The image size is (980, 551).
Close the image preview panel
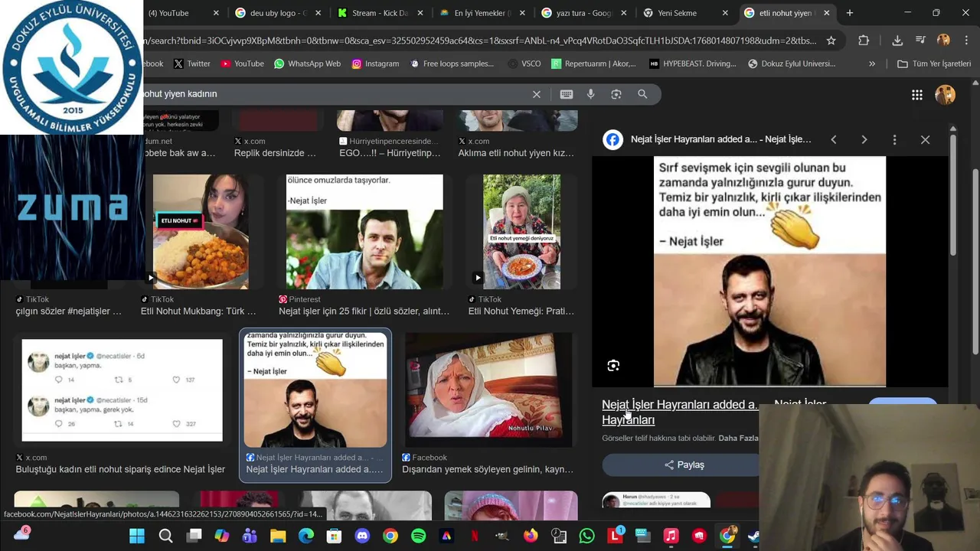pos(925,139)
